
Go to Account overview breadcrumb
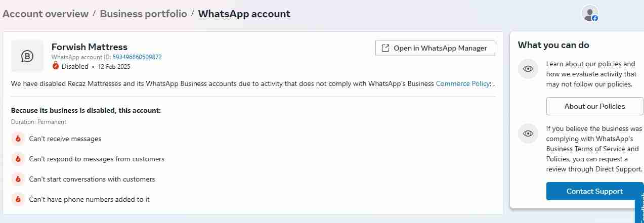pyautogui.click(x=46, y=14)
